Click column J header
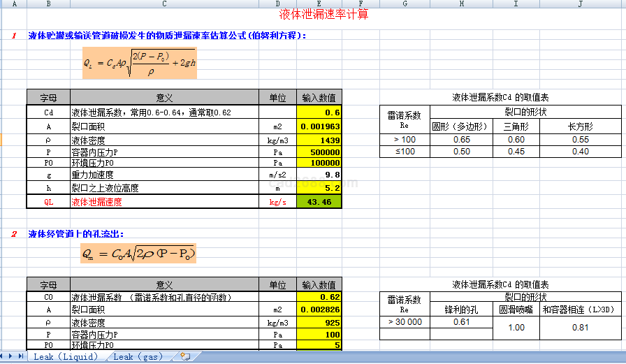The width and height of the screenshot is (626, 364). (x=581, y=4)
